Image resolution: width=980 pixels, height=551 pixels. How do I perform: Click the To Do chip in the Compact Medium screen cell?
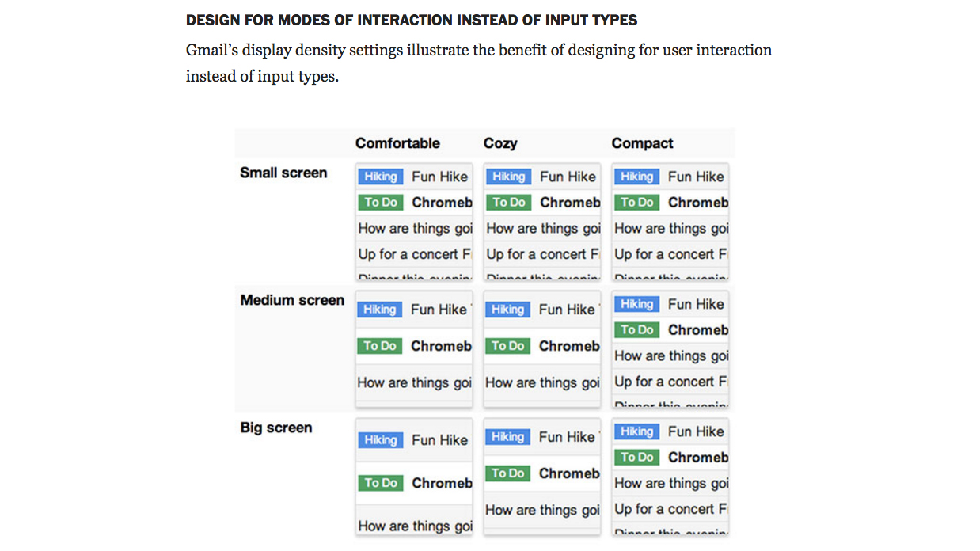point(636,329)
